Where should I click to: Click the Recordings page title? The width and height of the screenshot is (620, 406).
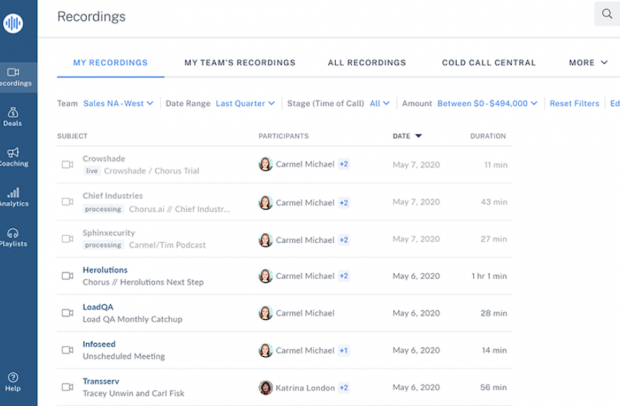point(91,17)
